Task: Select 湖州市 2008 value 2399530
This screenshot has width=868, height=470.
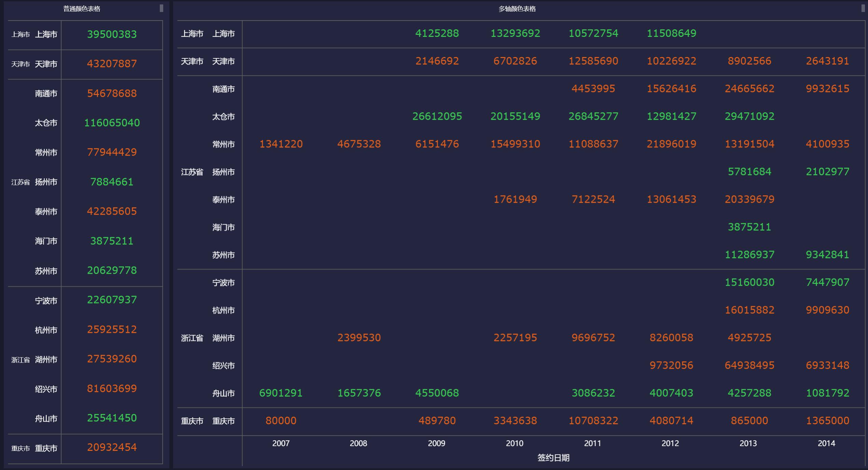Action: [359, 338]
